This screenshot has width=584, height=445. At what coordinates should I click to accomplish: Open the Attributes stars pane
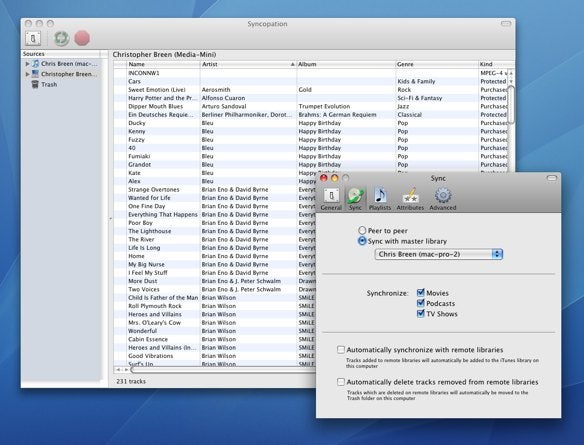[x=410, y=199]
